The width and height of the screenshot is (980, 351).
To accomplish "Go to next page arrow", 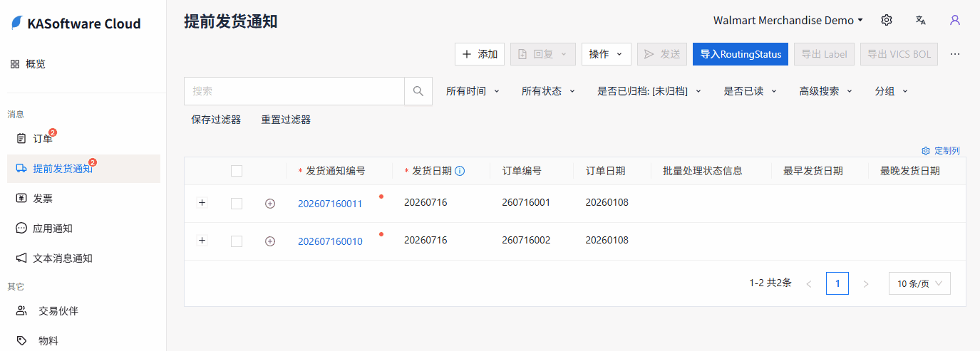I will 866,284.
